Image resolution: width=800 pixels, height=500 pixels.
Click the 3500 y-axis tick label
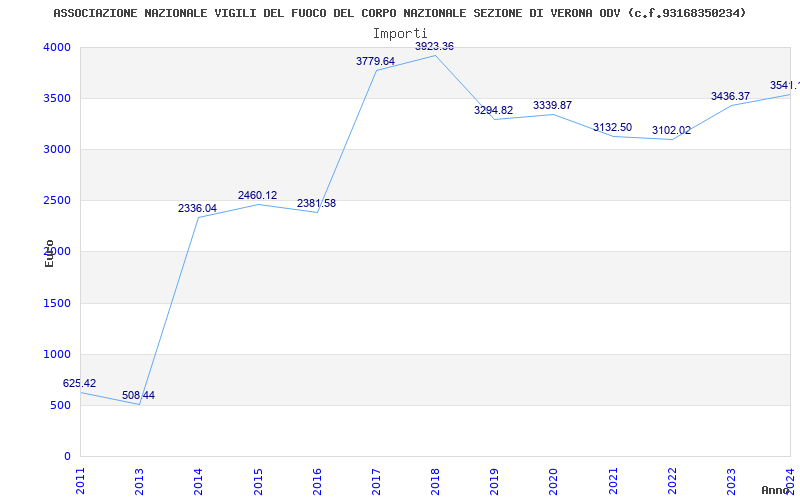point(57,98)
